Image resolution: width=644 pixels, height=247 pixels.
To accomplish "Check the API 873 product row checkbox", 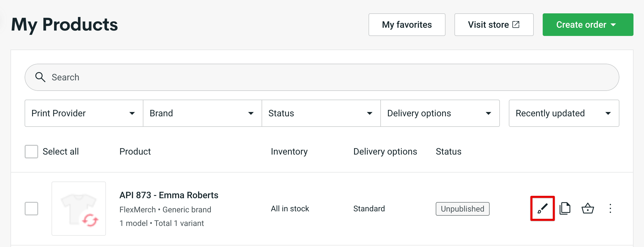I will [31, 208].
